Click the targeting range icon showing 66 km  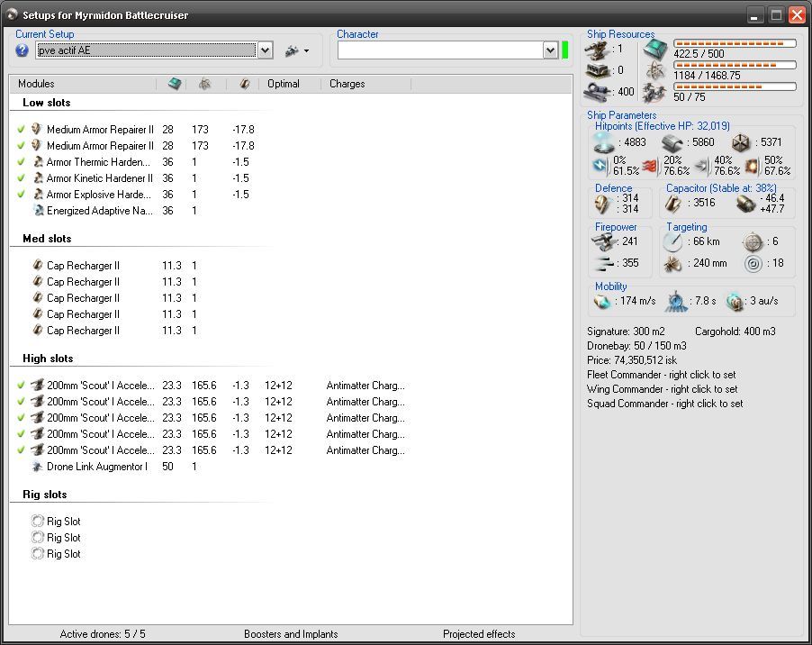672,242
